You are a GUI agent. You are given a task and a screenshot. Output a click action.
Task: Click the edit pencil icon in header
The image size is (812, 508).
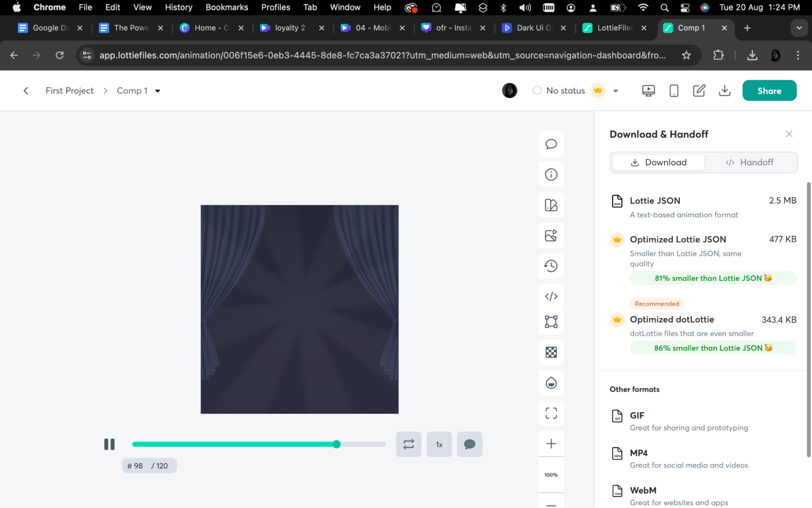[x=699, y=91]
